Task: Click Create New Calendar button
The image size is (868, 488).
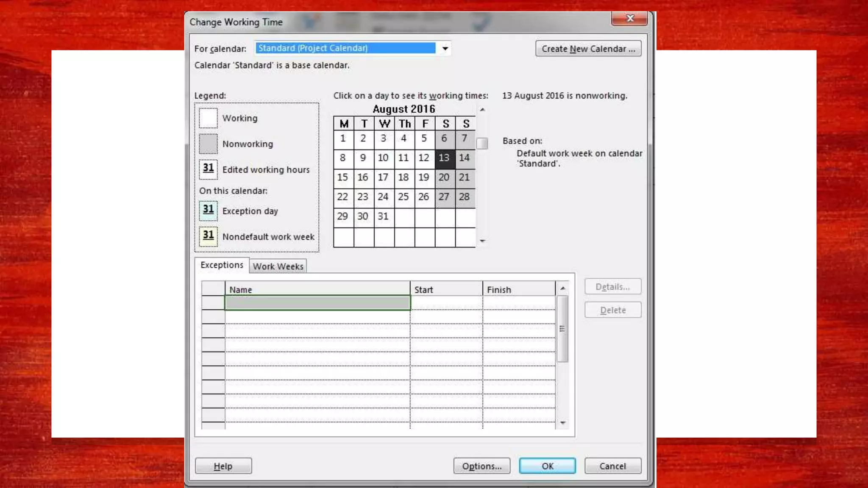Action: tap(588, 49)
